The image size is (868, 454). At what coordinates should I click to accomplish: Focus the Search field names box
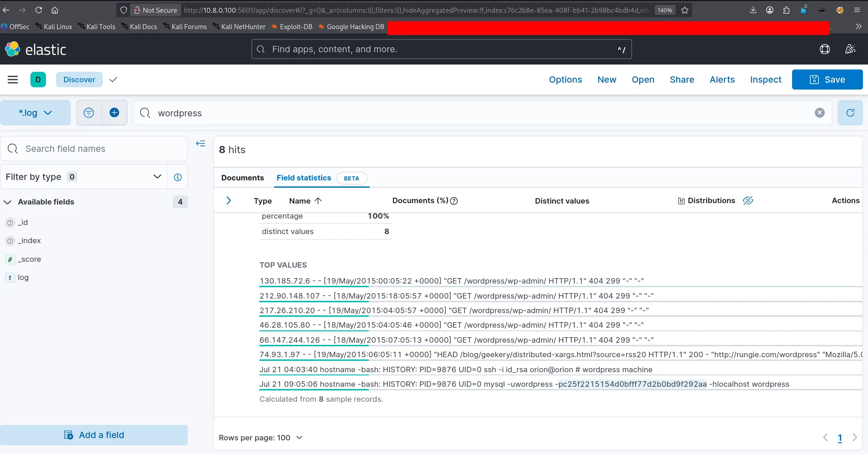click(94, 149)
